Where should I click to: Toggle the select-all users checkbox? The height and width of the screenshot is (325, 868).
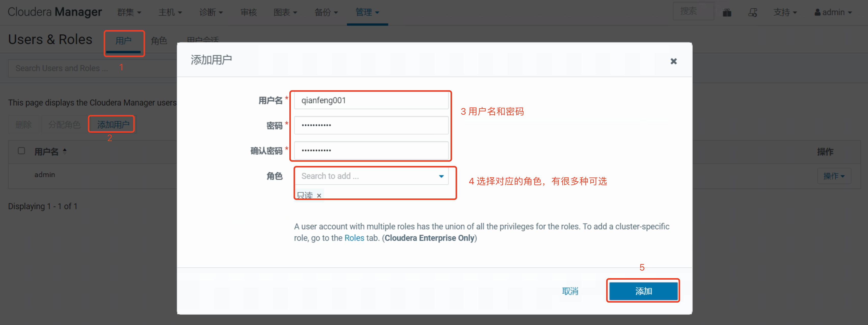point(21,151)
